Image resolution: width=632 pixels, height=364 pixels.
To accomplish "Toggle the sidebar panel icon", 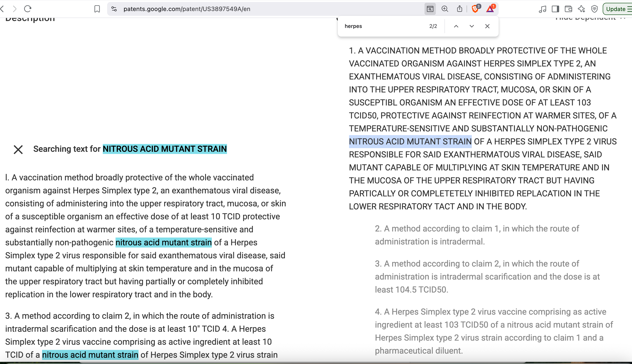I will pos(555,9).
